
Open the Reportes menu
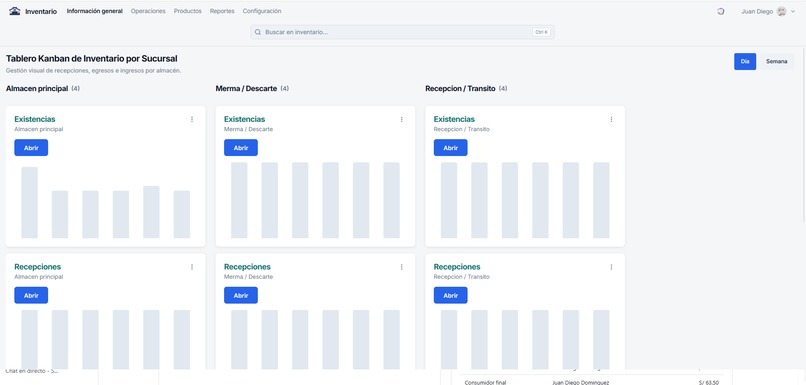[222, 11]
